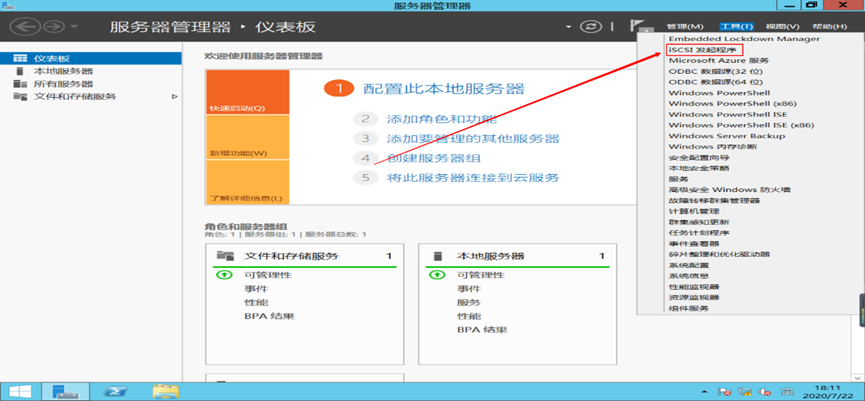Screen dimensions: 865x401
Task: Refresh the Server Manager dashboard
Action: [590, 26]
